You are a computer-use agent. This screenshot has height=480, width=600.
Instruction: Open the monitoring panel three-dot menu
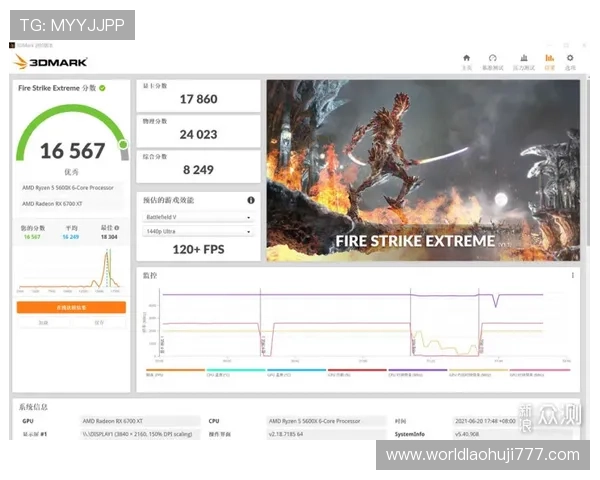tap(573, 275)
